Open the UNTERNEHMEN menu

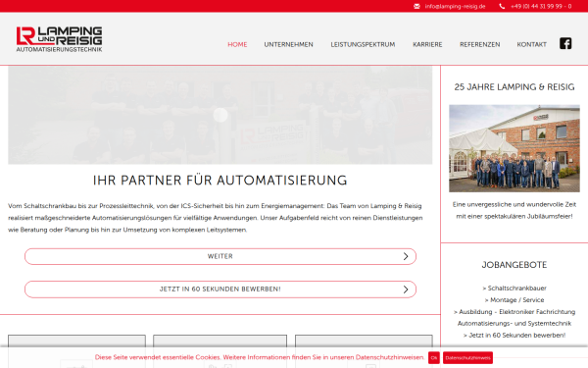[288, 44]
